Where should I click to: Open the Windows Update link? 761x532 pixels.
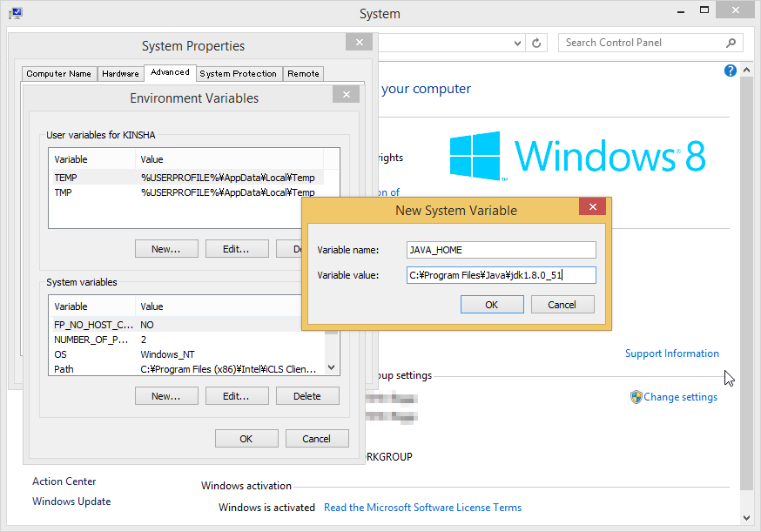point(71,502)
